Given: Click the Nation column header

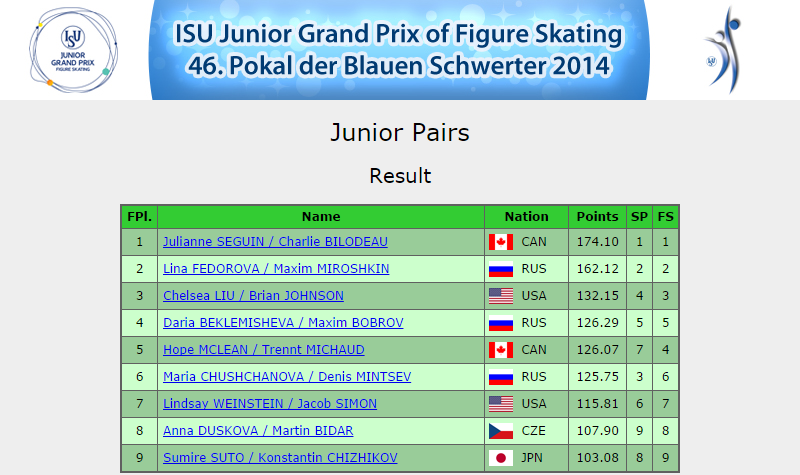Looking at the screenshot, I should tap(527, 217).
